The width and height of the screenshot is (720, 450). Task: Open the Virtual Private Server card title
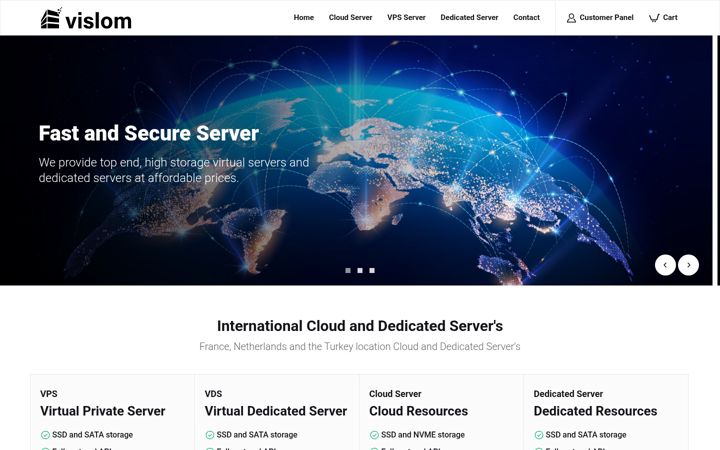tap(102, 411)
